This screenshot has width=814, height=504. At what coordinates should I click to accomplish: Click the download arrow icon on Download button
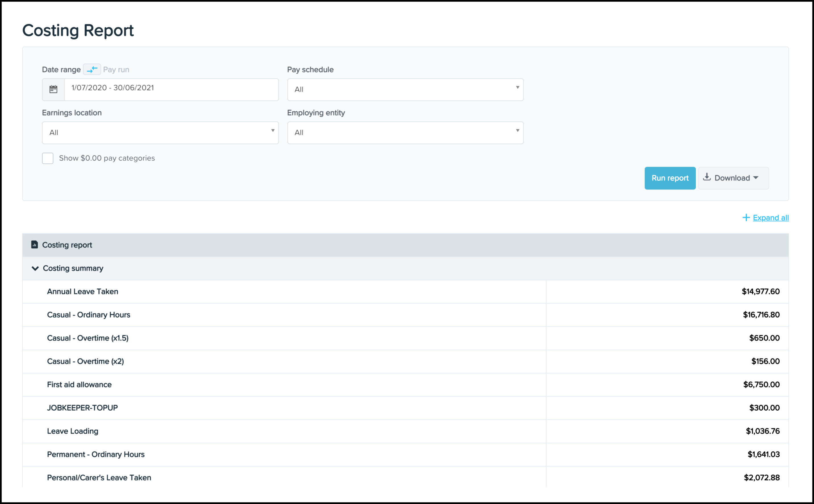[707, 177]
